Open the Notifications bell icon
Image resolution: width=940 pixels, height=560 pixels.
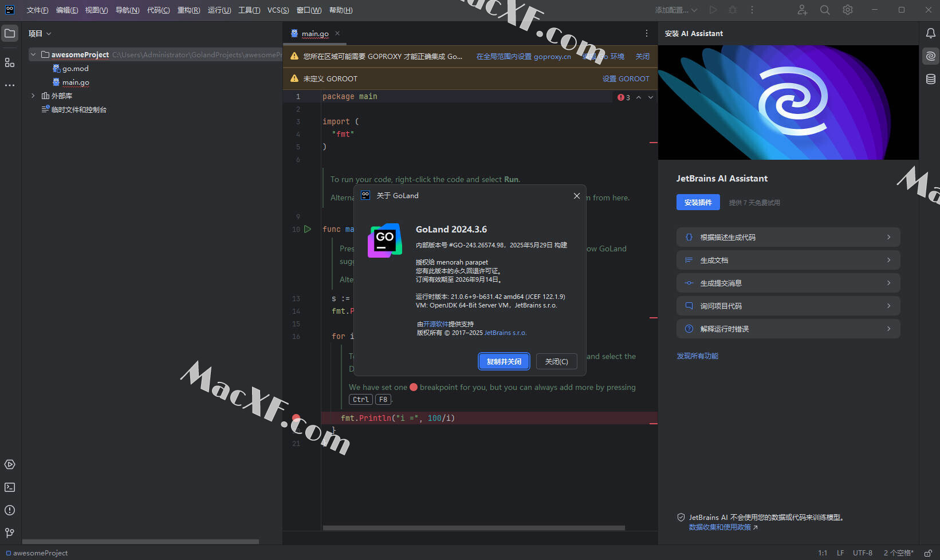point(931,33)
